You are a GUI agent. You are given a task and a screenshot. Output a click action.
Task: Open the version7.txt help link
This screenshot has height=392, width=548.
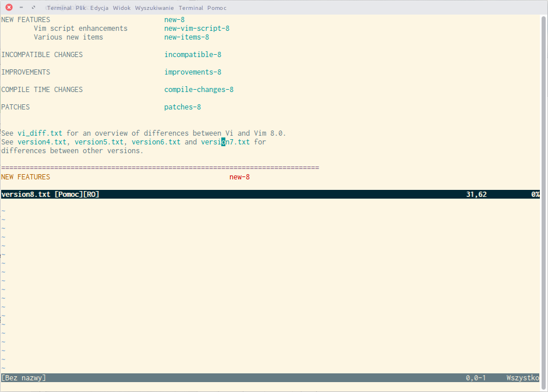225,142
